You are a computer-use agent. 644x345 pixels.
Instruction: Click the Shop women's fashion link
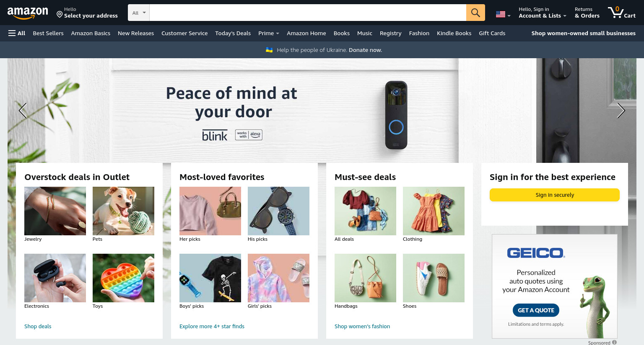click(x=362, y=326)
